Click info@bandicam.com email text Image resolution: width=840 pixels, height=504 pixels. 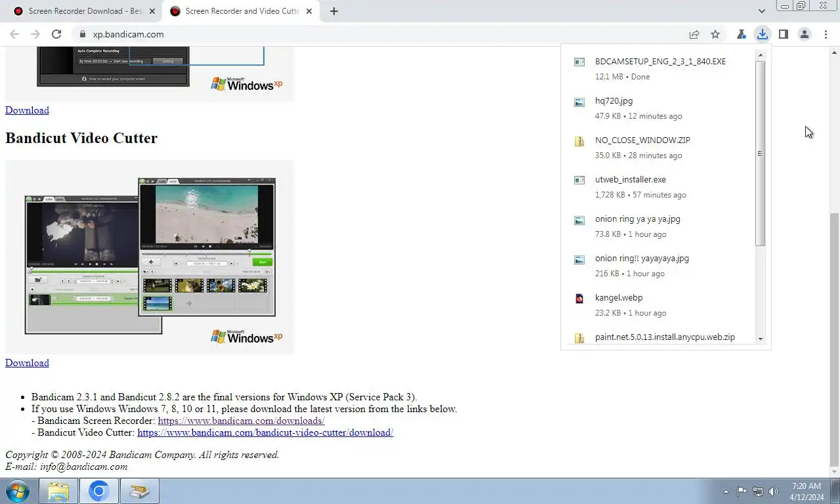[83, 467]
